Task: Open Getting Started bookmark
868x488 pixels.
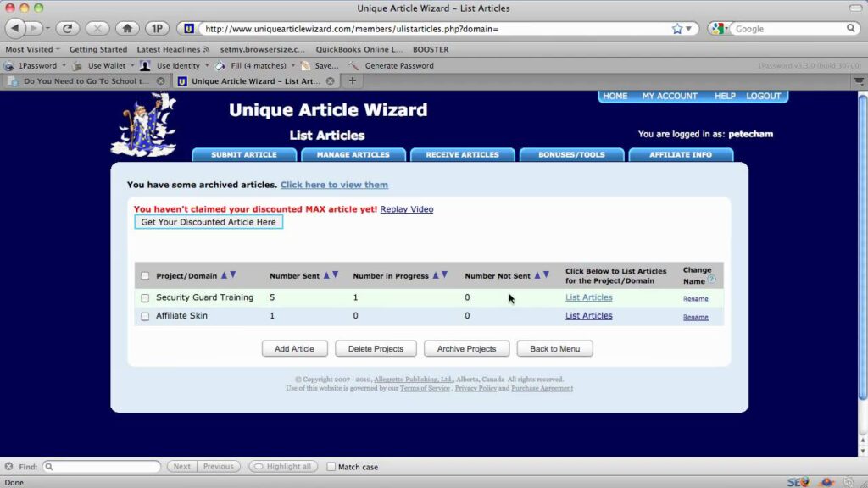Action: (98, 49)
